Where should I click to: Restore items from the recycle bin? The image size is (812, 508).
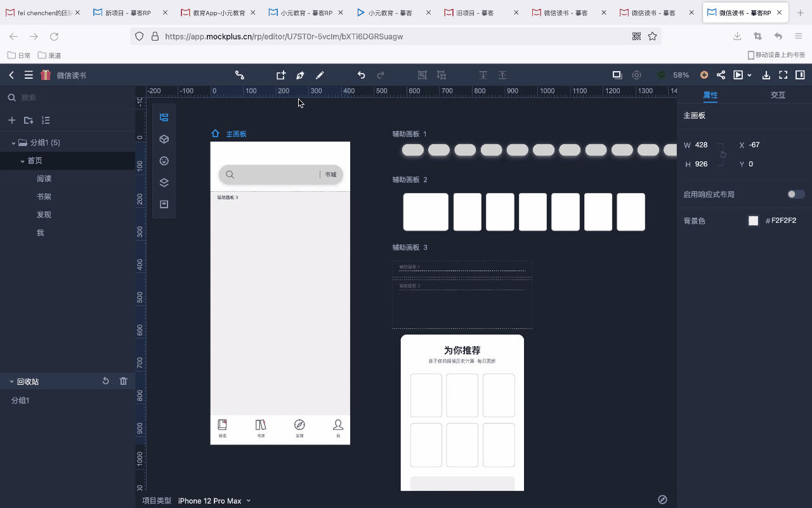106,381
